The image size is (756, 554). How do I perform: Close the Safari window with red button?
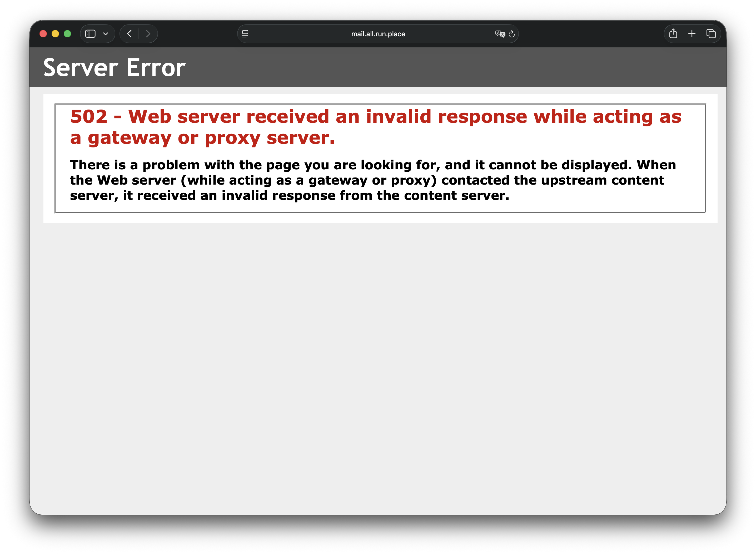click(43, 34)
